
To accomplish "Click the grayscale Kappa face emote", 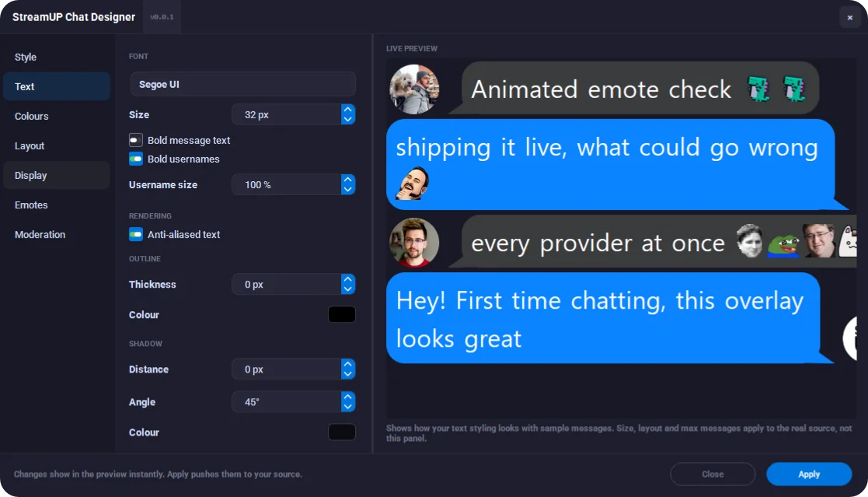I will pos(750,240).
